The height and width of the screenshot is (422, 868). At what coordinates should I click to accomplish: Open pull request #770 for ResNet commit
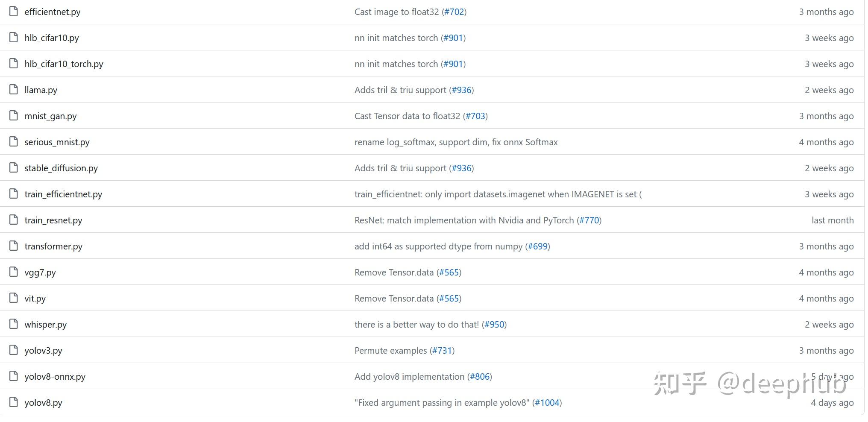pyautogui.click(x=589, y=220)
